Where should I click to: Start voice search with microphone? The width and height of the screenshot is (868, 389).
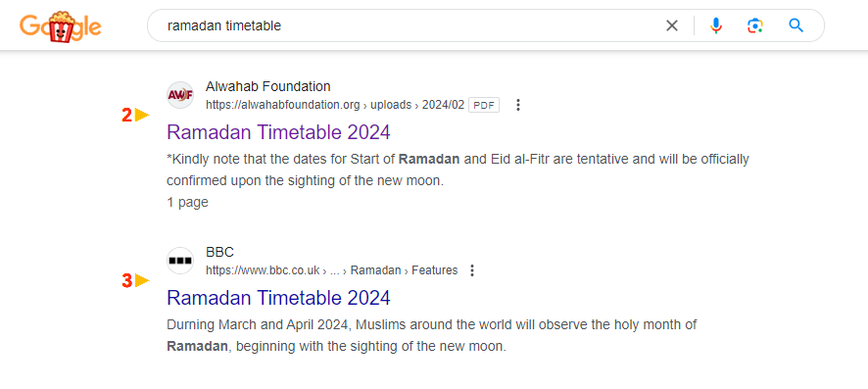[x=716, y=25]
